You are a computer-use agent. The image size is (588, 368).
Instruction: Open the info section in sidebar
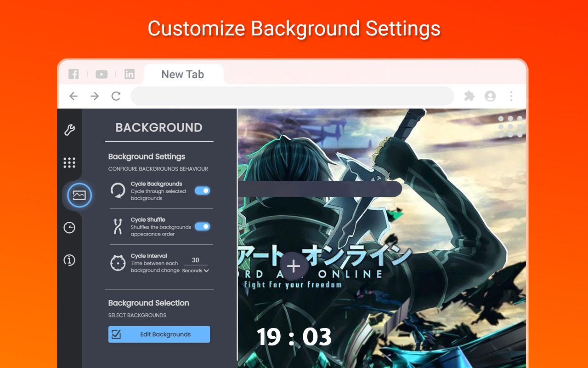coord(69,260)
